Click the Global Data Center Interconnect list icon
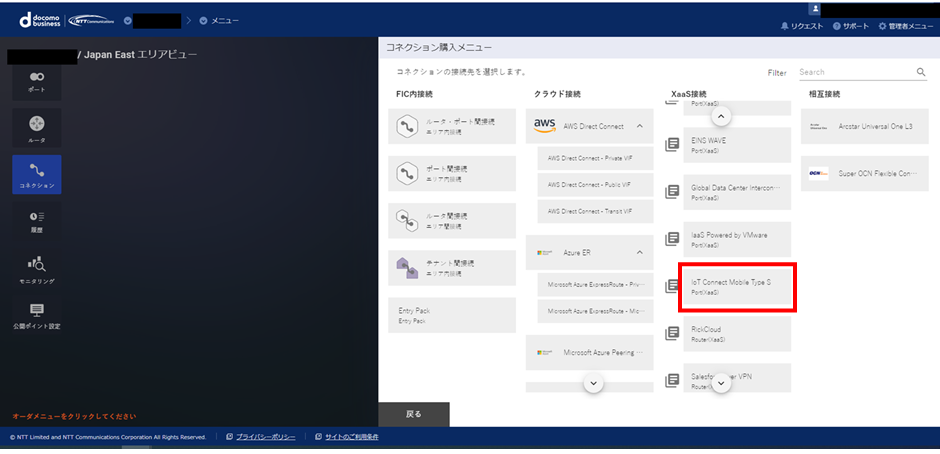940x454 pixels. tap(672, 192)
